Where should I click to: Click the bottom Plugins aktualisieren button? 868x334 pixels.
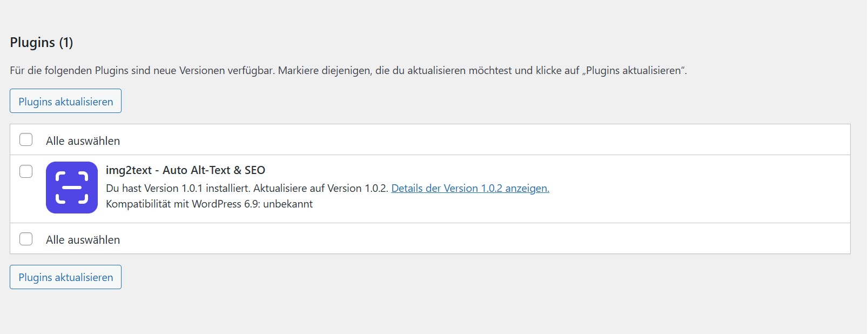click(65, 277)
